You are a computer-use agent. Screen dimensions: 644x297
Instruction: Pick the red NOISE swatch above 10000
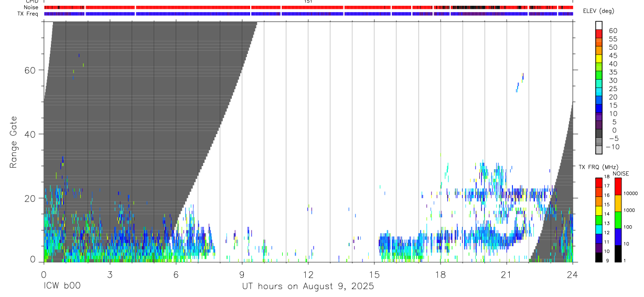pyautogui.click(x=618, y=186)
